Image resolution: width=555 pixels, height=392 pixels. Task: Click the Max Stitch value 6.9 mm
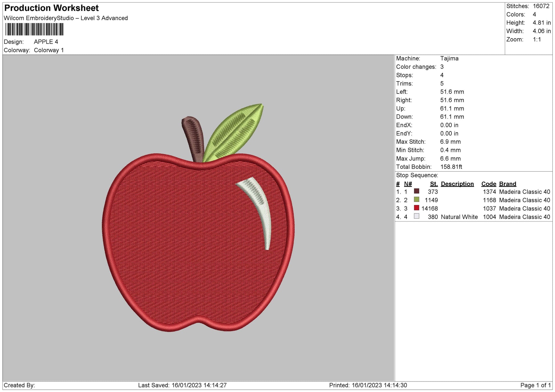(x=450, y=142)
